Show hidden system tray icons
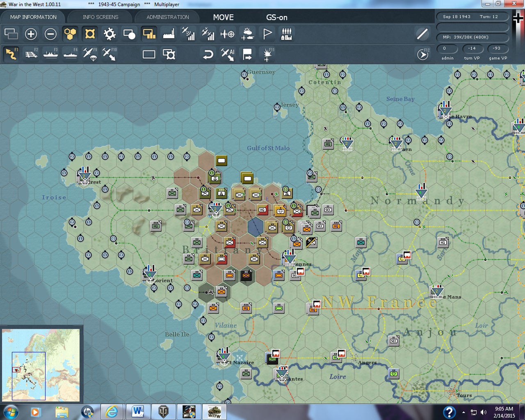 (x=463, y=412)
